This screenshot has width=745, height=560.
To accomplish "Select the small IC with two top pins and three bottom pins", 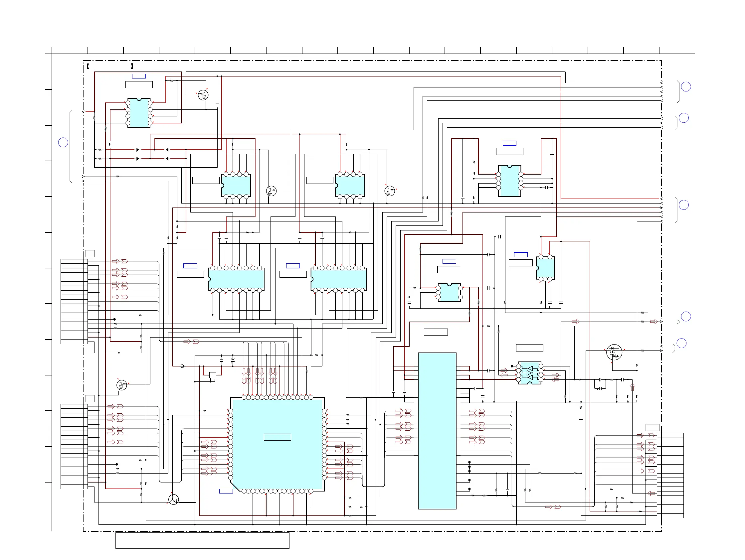I will click(545, 268).
